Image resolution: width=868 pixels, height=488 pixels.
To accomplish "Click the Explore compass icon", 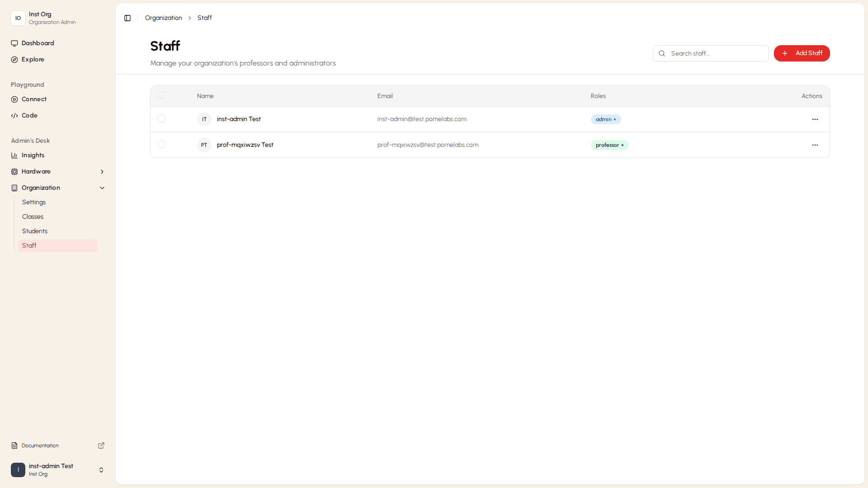I will pos(14,60).
